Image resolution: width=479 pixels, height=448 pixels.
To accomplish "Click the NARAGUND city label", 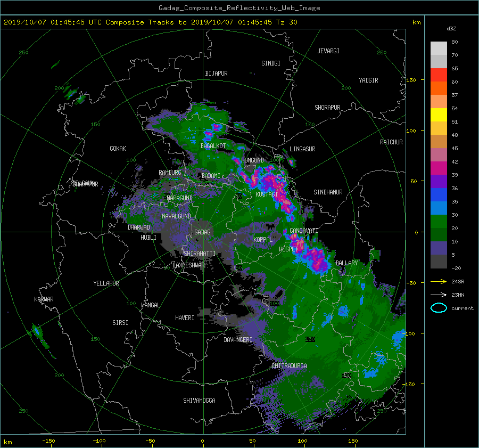I will point(180,198).
